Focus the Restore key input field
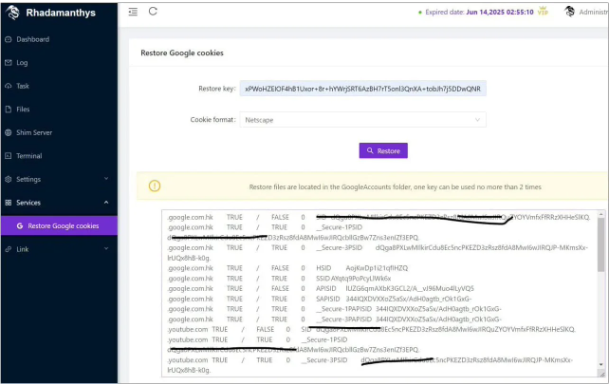The width and height of the screenshot is (612, 384). (x=363, y=89)
